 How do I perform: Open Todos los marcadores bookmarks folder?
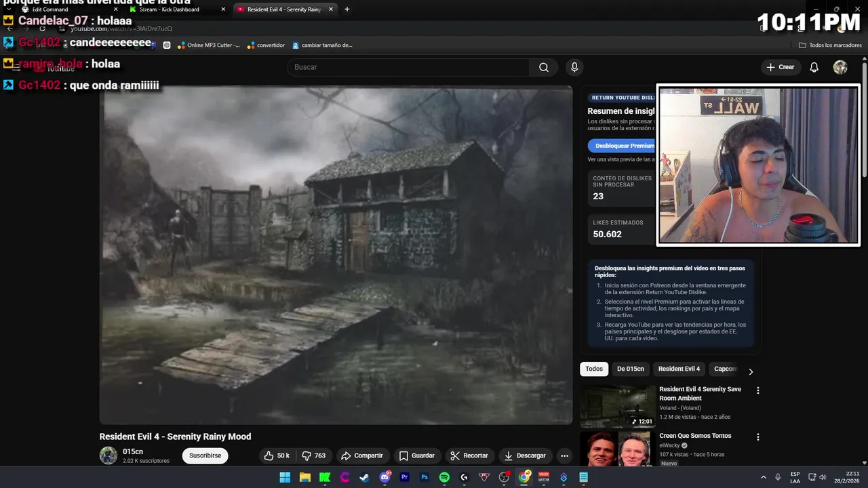pyautogui.click(x=830, y=45)
